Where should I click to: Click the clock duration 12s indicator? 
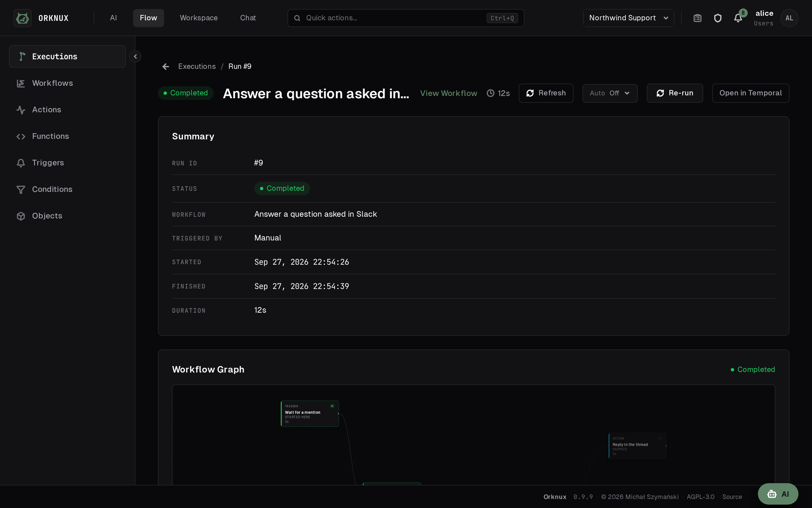(498, 93)
